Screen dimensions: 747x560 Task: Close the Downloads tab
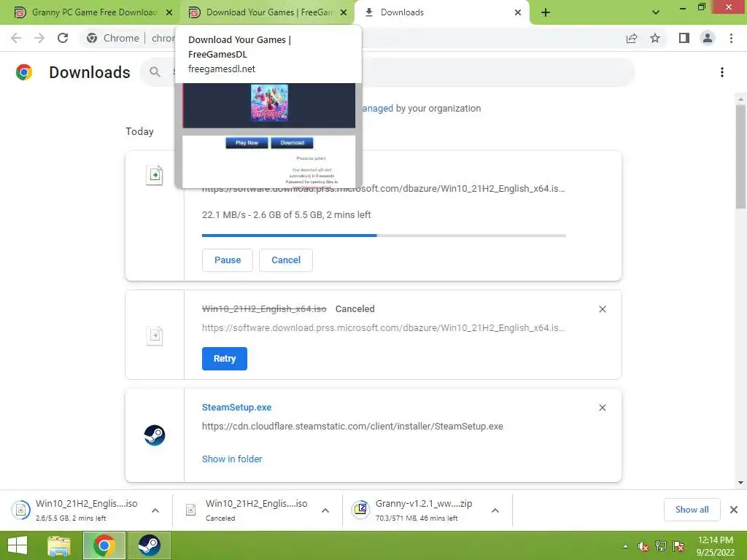[518, 12]
